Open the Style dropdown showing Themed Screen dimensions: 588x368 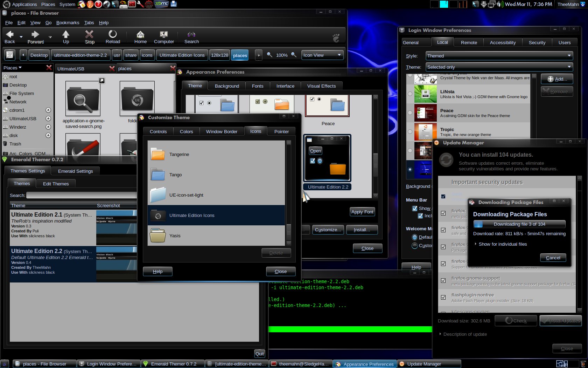[x=499, y=56]
